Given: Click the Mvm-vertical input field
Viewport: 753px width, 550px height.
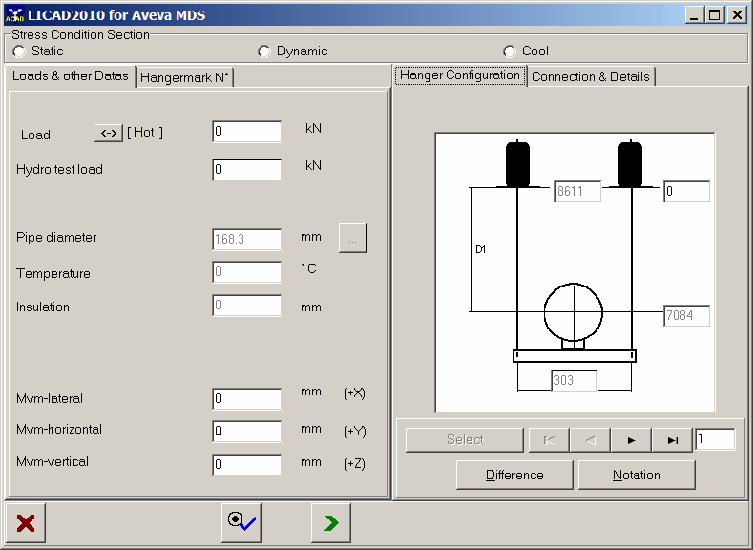Looking at the screenshot, I should (x=247, y=465).
